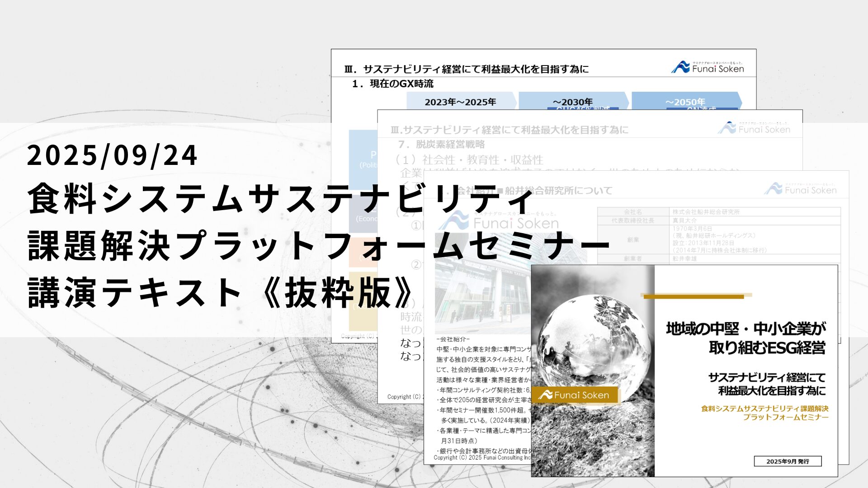Click the 1. 現在のGX時流 heading
868x488 pixels.
pos(392,84)
